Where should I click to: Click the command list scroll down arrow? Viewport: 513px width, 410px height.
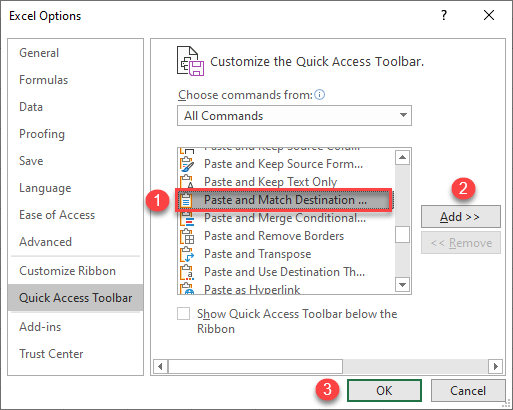402,285
